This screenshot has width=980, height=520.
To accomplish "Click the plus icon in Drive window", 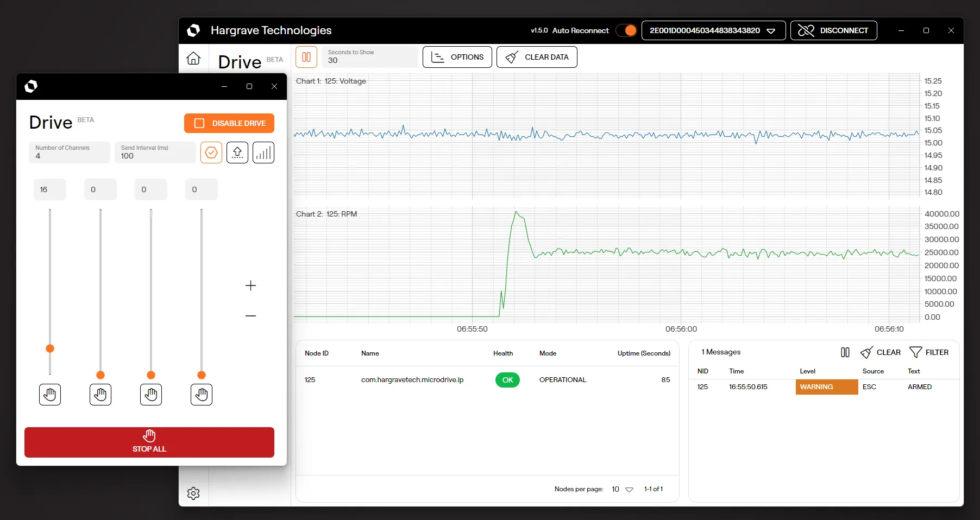I will (x=250, y=286).
